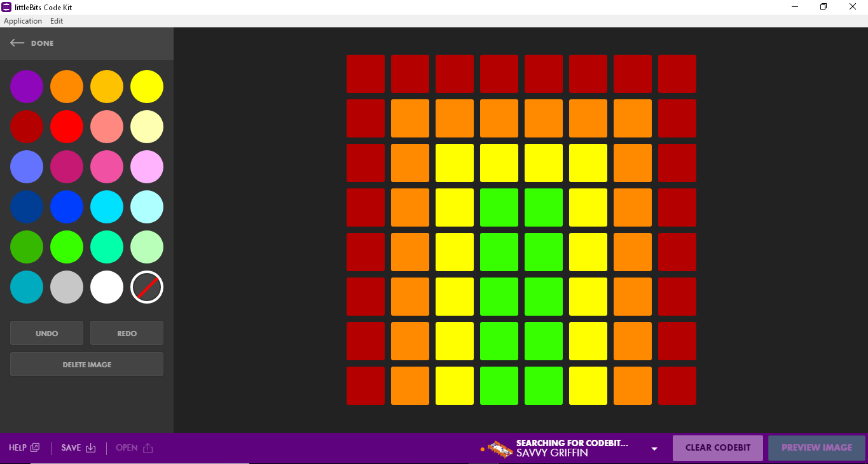868x464 pixels.
Task: Click the CLEAR CODEBIT button
Action: (718, 448)
